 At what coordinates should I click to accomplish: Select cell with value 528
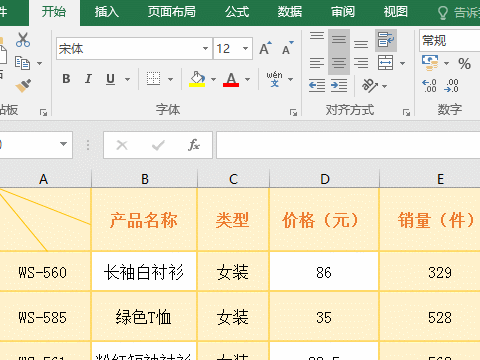tap(430, 317)
